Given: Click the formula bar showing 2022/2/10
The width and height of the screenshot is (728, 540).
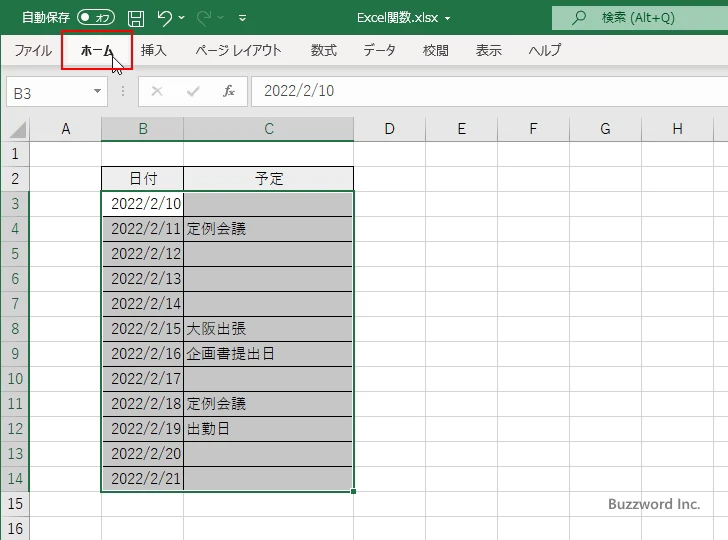Looking at the screenshot, I should coord(490,91).
